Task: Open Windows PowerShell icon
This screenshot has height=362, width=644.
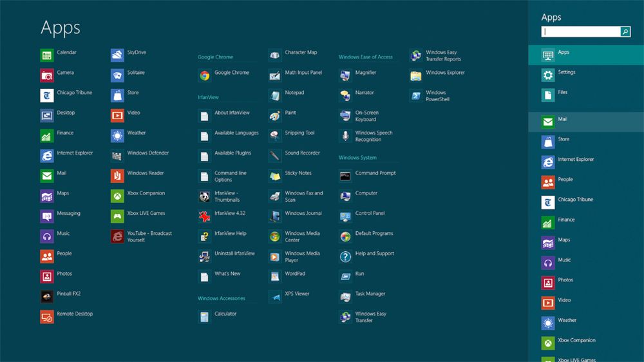Action: [415, 95]
